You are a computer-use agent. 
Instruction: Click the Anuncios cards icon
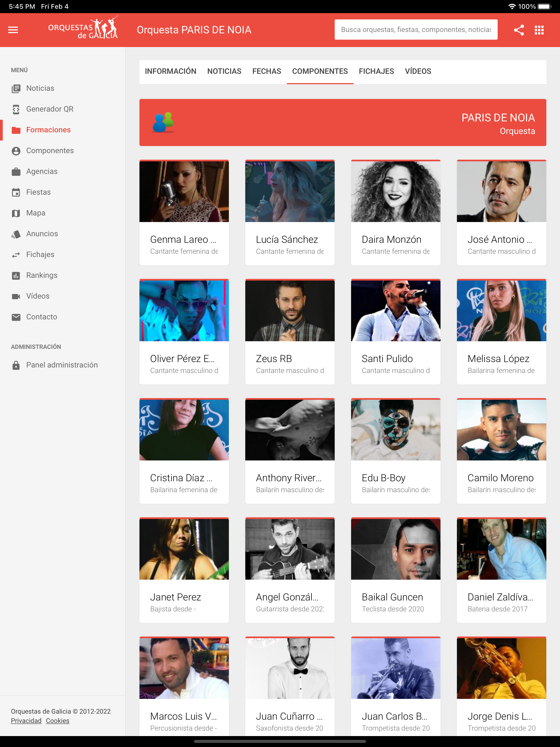click(x=16, y=234)
